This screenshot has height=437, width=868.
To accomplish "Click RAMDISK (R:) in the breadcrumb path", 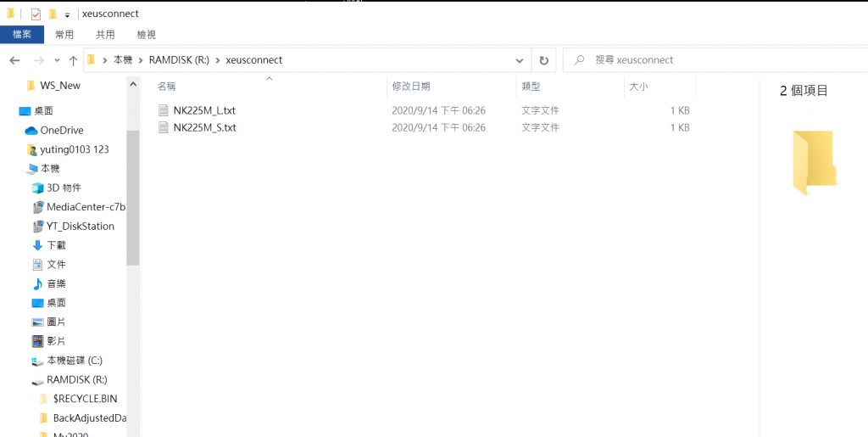I will pos(178,60).
